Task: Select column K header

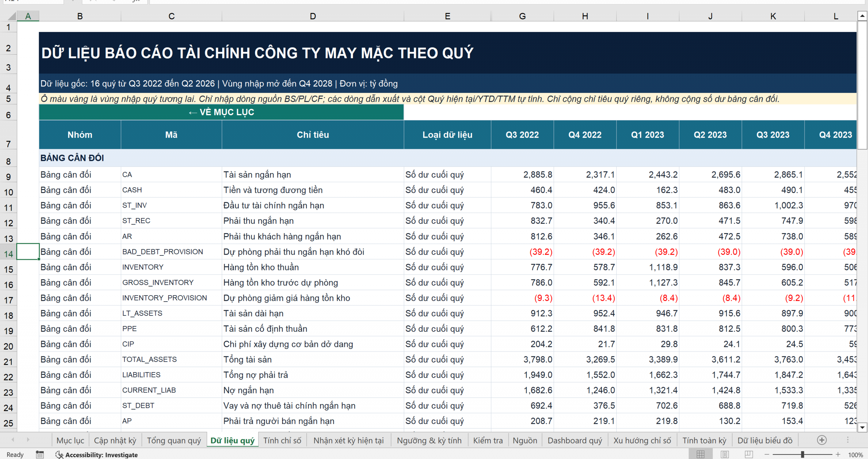Action: pyautogui.click(x=773, y=16)
